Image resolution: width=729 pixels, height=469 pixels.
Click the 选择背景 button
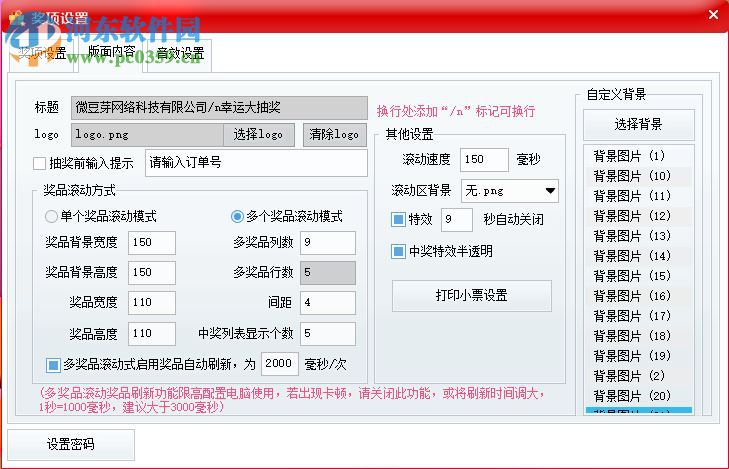638,125
